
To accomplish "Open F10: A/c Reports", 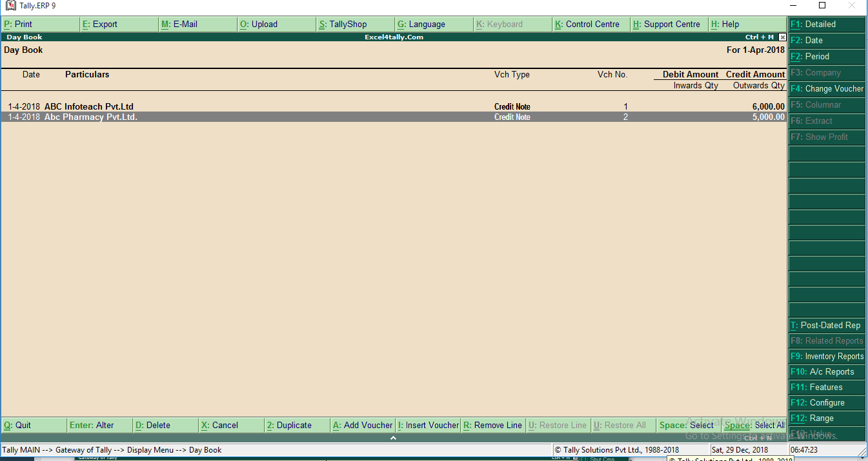I will click(827, 372).
